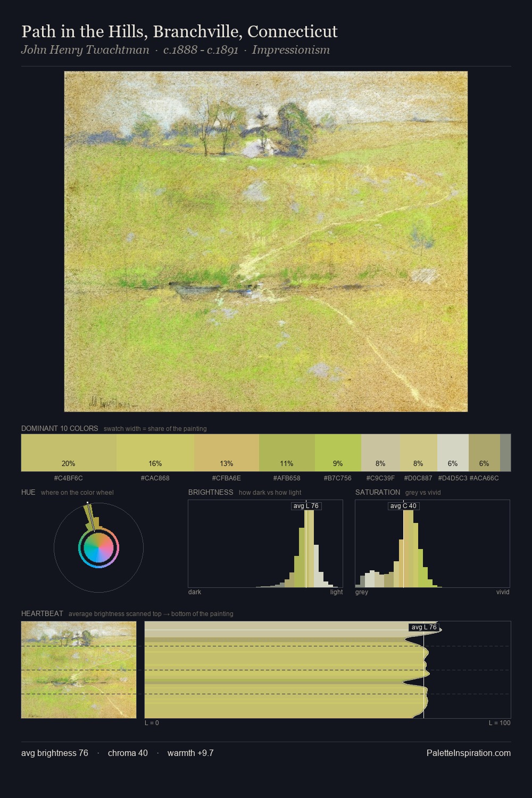This screenshot has width=532, height=798.
Task: Click artist name John Henry Twachtman
Action: 85,50
